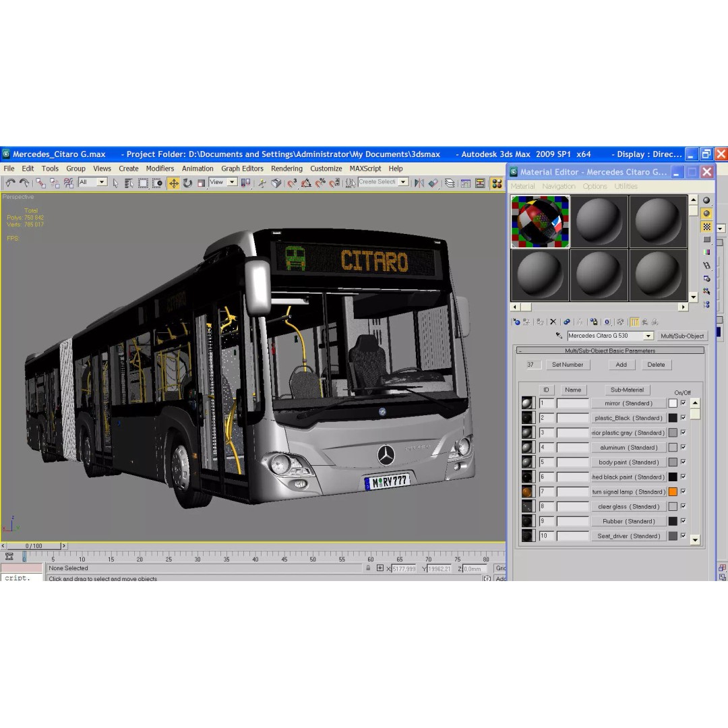Choose the Select Object arrow tool
The image size is (728, 728).
(x=116, y=183)
